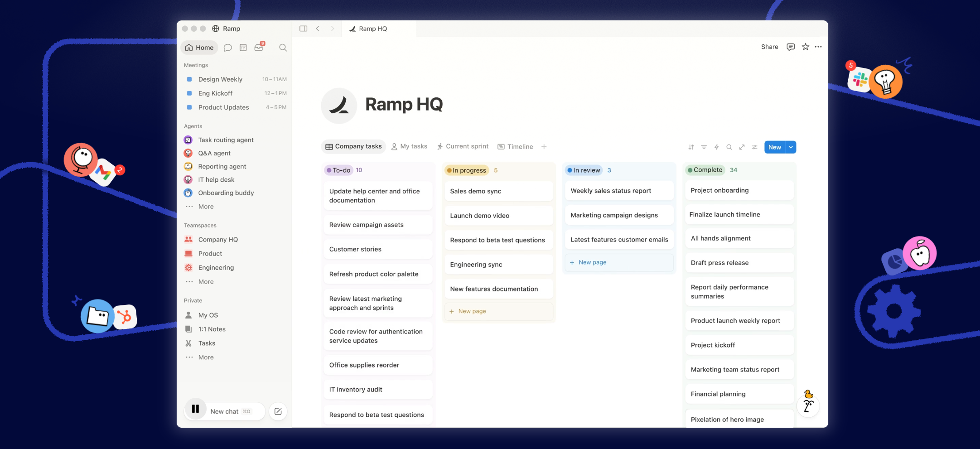Open the Engineering teamspace
Image resolution: width=980 pixels, height=449 pixels.
tap(216, 268)
